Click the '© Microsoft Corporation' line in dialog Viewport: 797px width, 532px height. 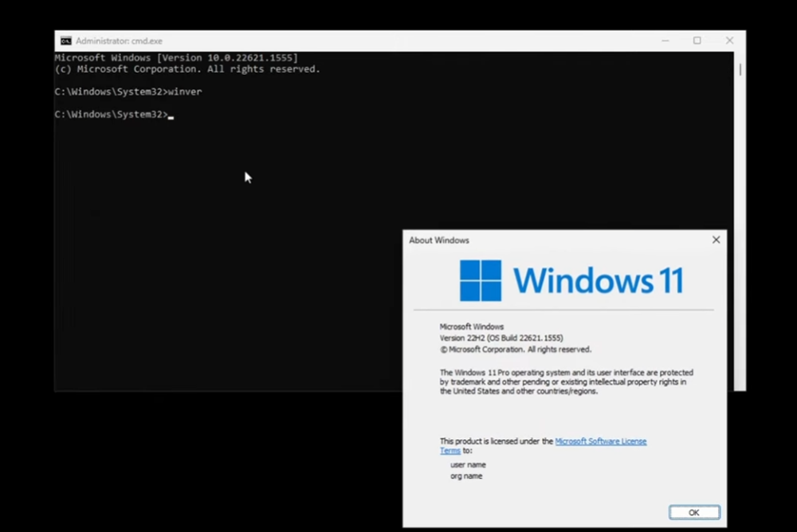click(x=516, y=350)
